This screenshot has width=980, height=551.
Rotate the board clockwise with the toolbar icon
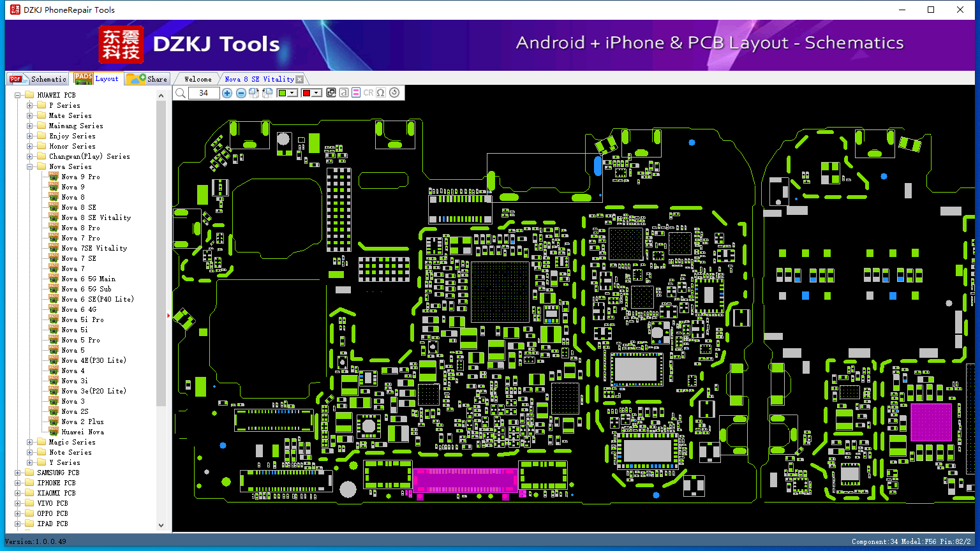tap(254, 93)
